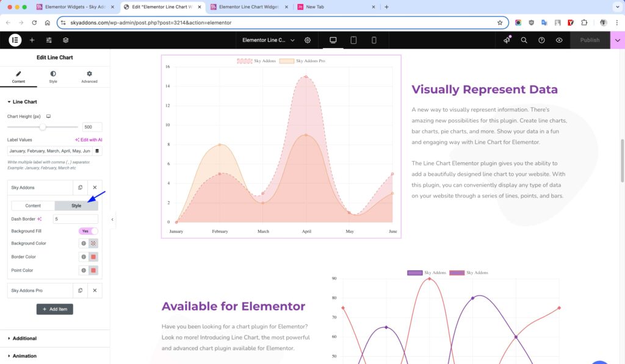Reload the browser page
Image resolution: width=625 pixels, height=364 pixels.
point(34,23)
